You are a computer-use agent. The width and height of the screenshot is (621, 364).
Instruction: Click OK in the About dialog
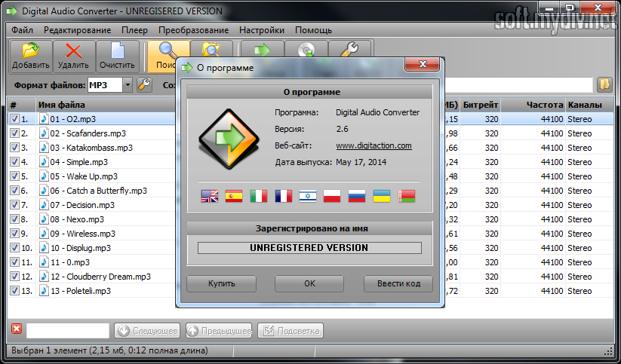coord(309,283)
